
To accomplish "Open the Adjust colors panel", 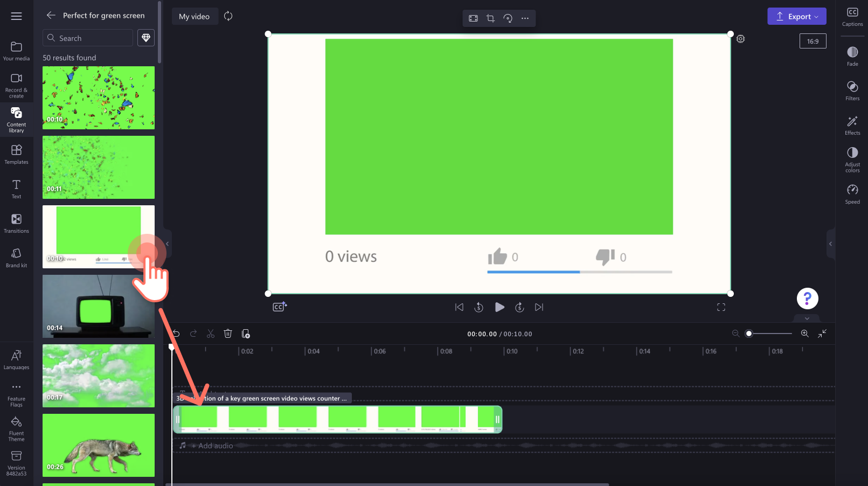I will [x=852, y=159].
